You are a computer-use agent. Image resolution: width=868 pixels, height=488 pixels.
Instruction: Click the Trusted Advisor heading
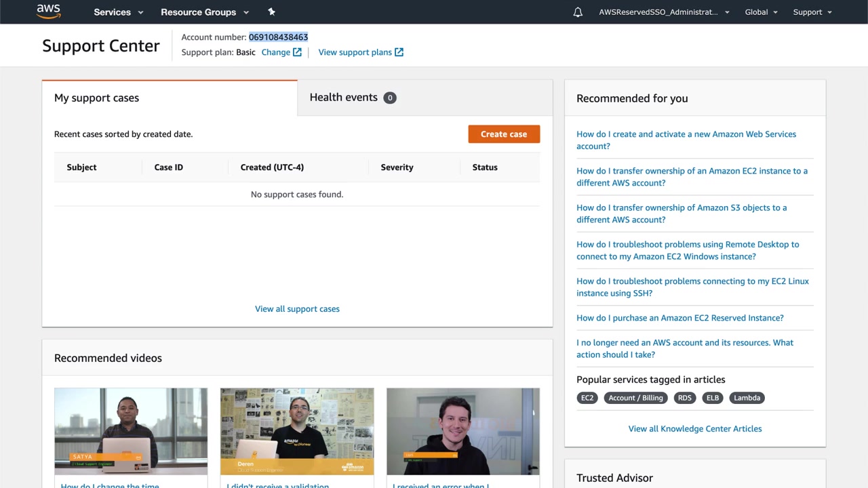click(x=614, y=478)
